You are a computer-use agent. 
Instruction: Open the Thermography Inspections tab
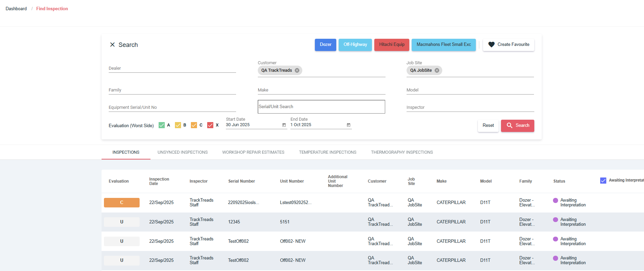click(x=402, y=152)
